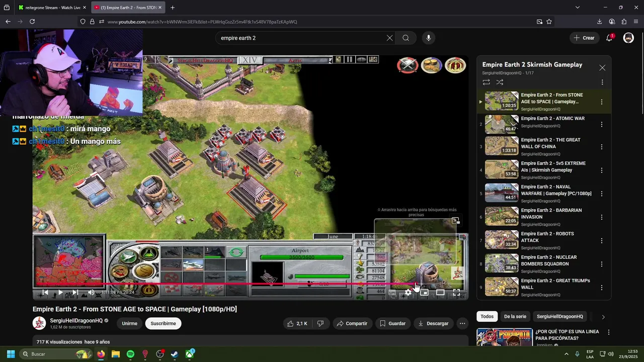Open File Explorer from taskbar
This screenshot has width=644, height=362.
(116, 354)
